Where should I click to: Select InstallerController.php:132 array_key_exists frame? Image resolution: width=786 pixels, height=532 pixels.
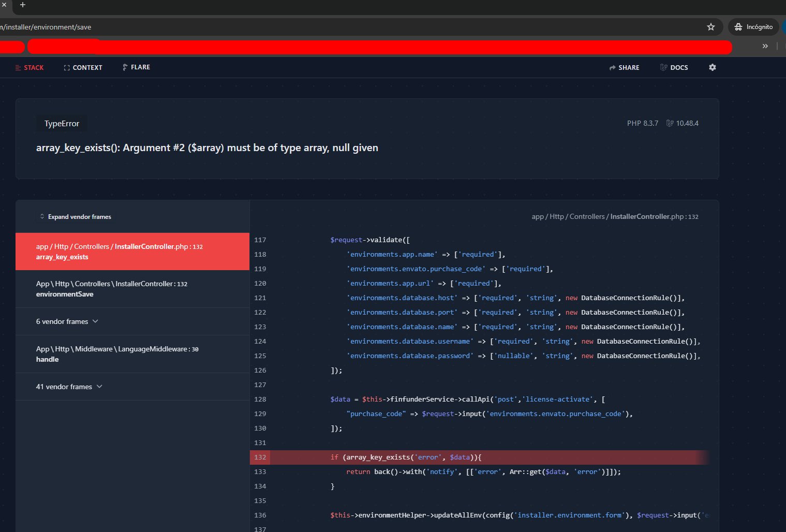click(132, 252)
